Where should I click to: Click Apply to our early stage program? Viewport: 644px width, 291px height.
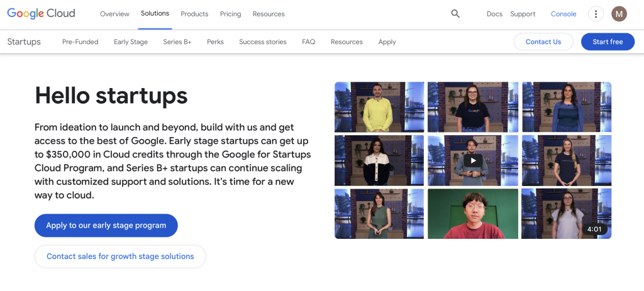(106, 226)
